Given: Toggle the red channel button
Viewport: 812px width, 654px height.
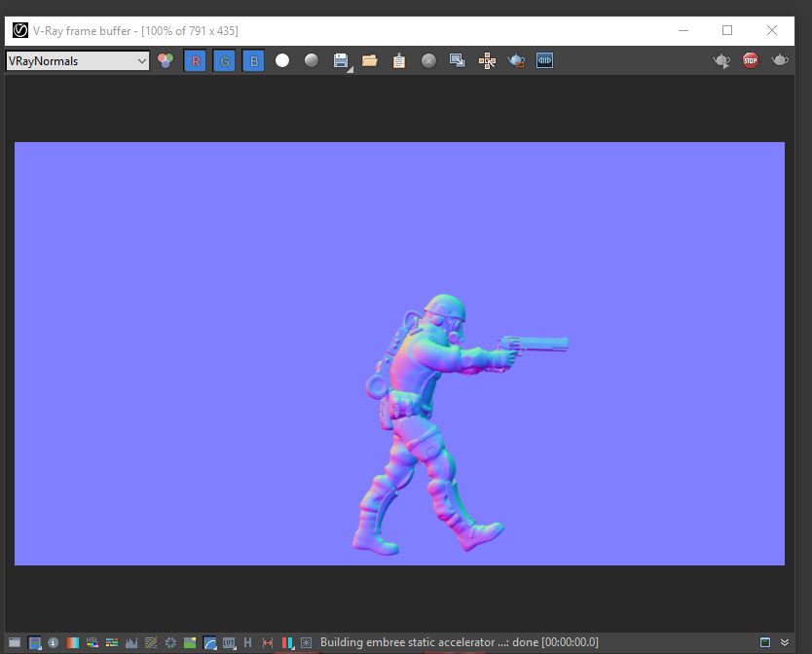Looking at the screenshot, I should pos(196,61).
